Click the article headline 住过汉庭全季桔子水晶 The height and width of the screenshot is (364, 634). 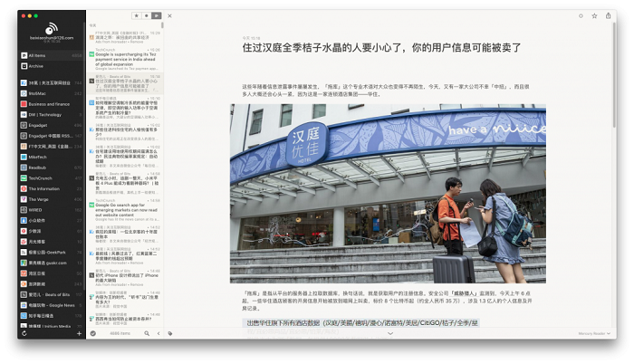click(x=381, y=48)
